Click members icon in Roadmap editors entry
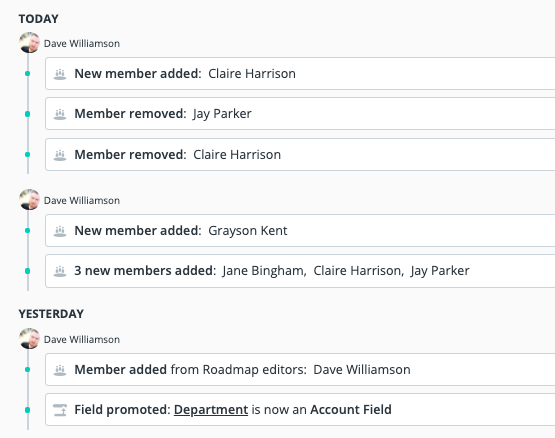Image resolution: width=555 pixels, height=438 pixels. click(x=60, y=370)
